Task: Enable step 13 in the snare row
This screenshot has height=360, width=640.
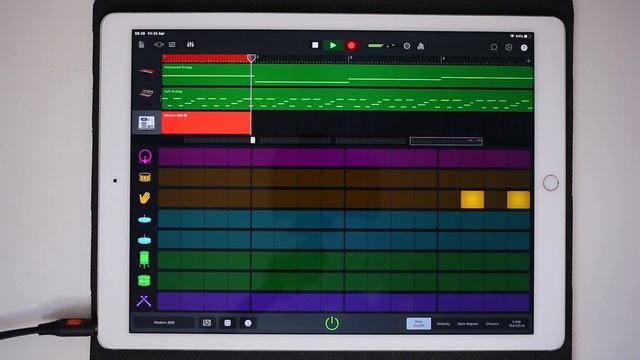Action: point(449,178)
